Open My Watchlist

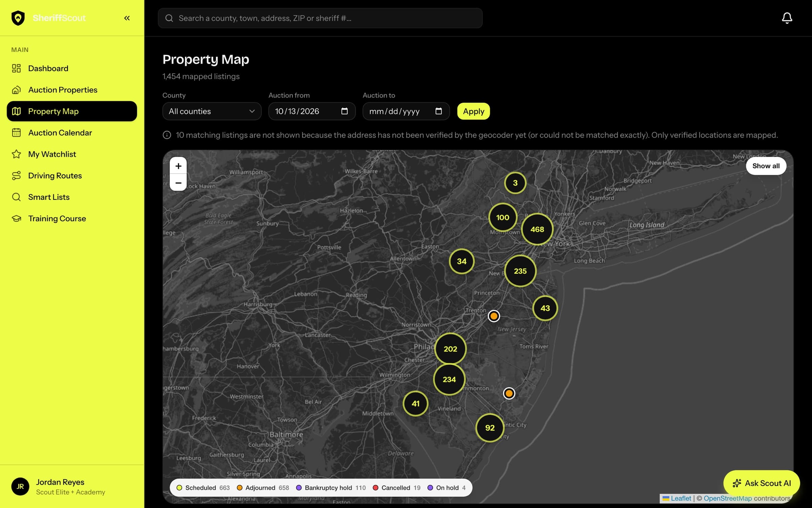click(72, 154)
